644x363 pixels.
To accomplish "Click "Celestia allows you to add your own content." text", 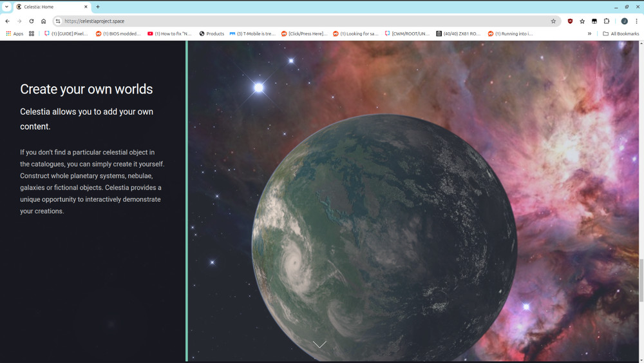I will coord(87,119).
